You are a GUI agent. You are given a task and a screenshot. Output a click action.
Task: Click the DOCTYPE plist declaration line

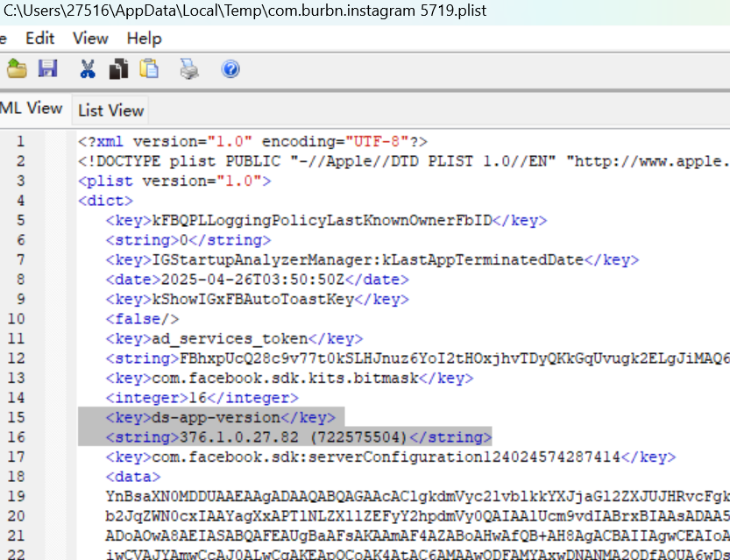coord(404,161)
